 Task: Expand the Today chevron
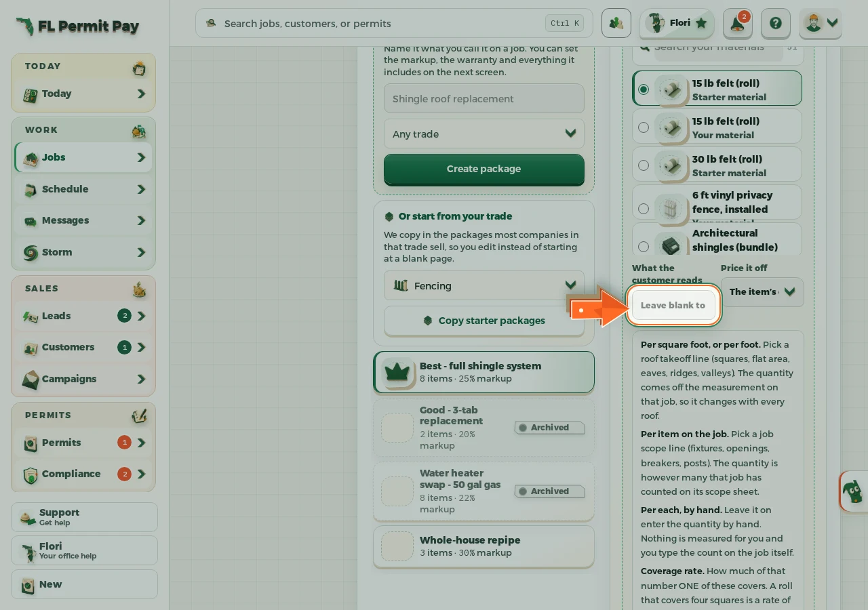(x=141, y=94)
